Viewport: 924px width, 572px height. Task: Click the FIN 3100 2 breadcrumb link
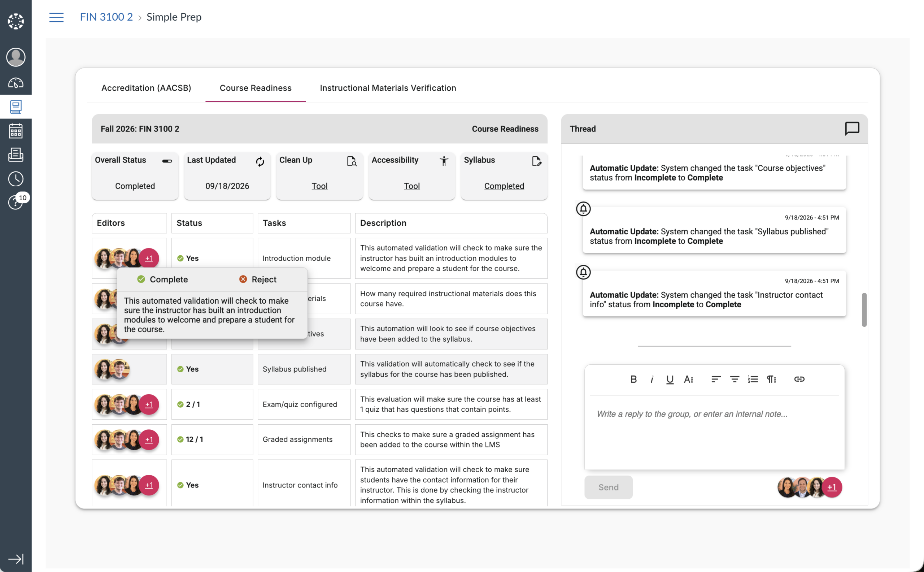[106, 17]
